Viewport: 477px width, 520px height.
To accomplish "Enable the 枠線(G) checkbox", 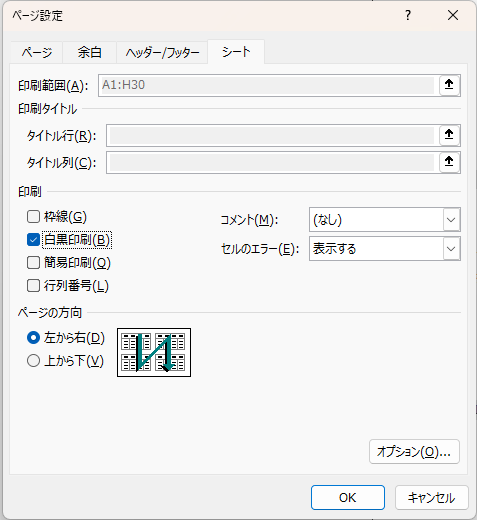I will point(33,217).
